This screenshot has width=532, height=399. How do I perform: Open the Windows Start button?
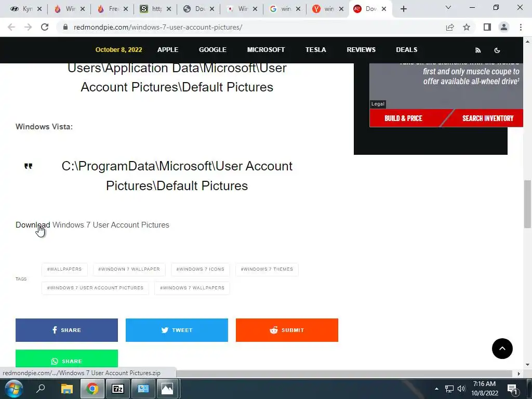[14, 389]
